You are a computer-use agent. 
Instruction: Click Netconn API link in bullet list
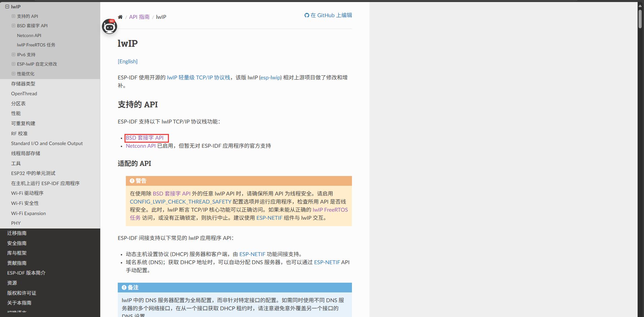point(141,146)
